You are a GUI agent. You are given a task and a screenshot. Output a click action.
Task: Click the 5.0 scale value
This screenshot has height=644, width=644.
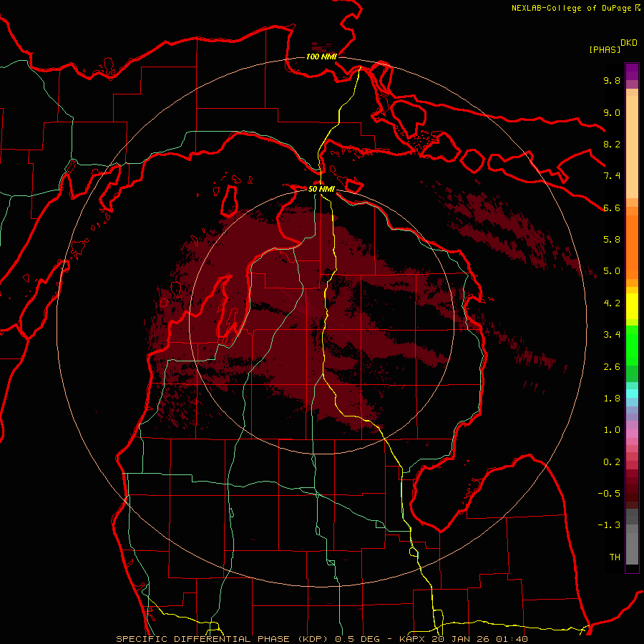[612, 271]
